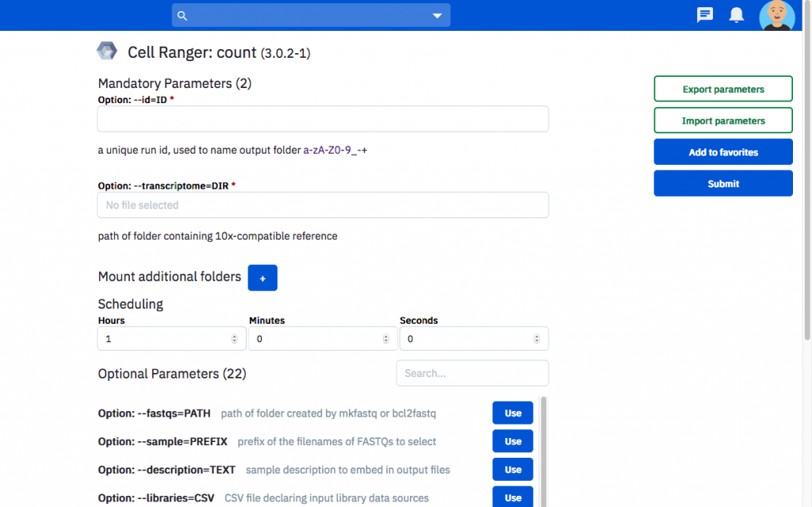Click the Optional Parameters (22) heading
This screenshot has width=812, height=507.
pos(172,374)
